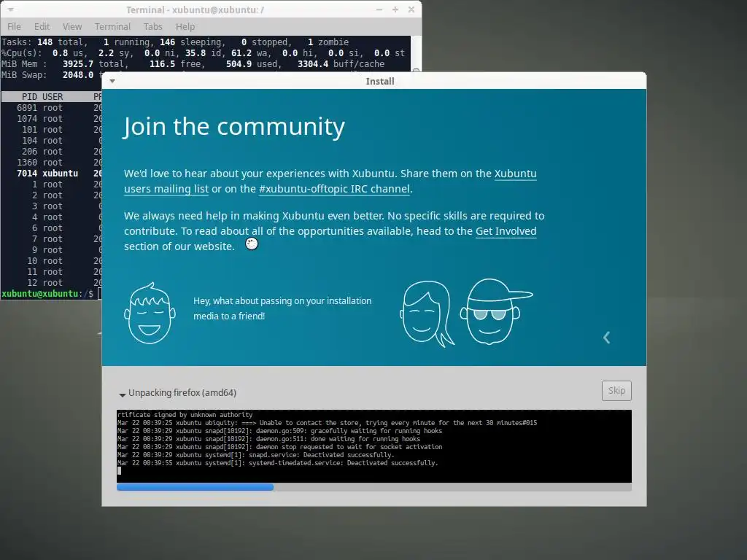Click the MiB Mem line in top
The image size is (747, 560).
point(193,64)
